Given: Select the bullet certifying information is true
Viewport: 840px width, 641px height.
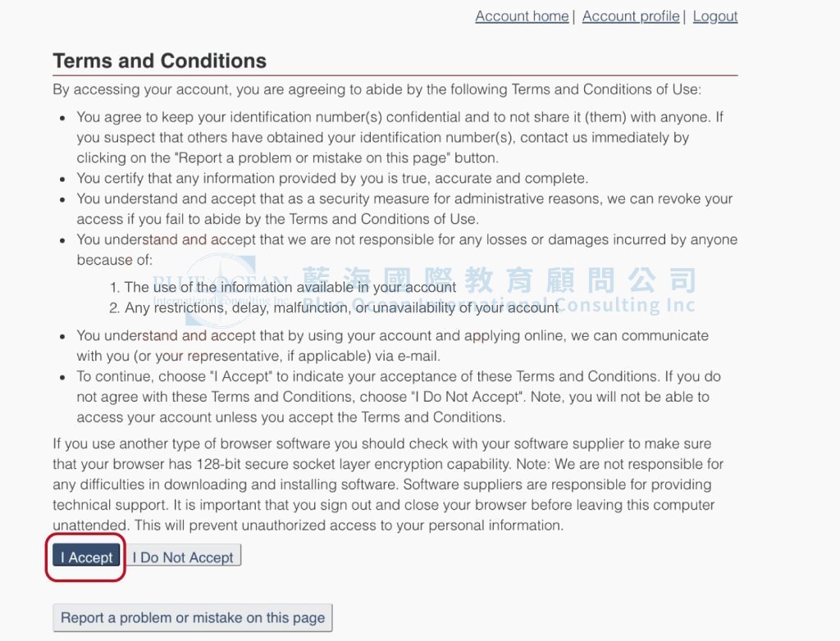Looking at the screenshot, I should tap(332, 179).
